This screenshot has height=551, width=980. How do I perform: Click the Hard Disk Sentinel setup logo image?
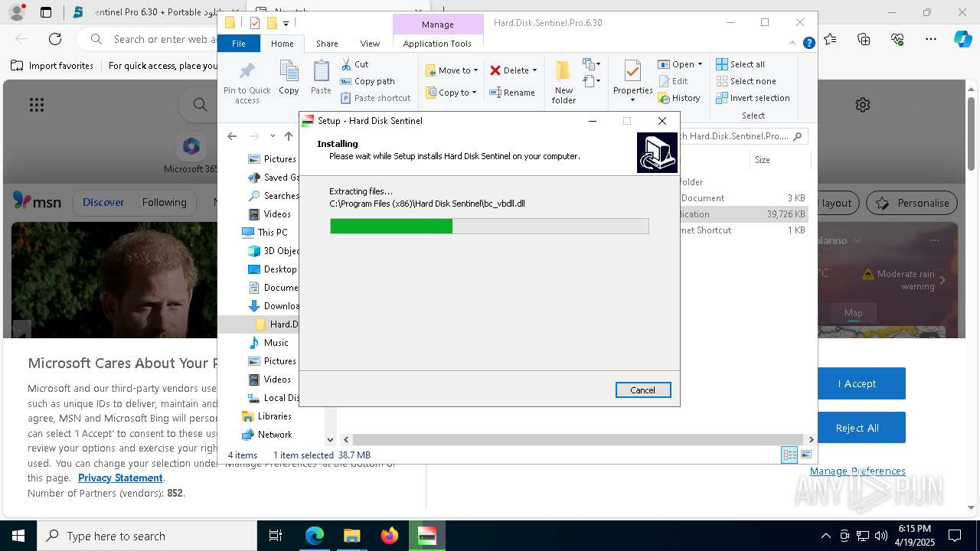tap(657, 152)
